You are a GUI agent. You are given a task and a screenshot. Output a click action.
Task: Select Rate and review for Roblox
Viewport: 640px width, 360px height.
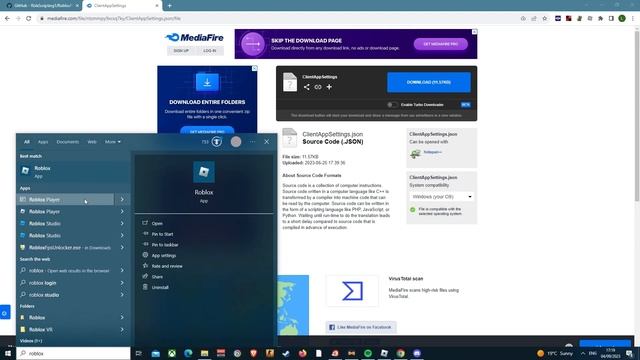click(x=167, y=266)
